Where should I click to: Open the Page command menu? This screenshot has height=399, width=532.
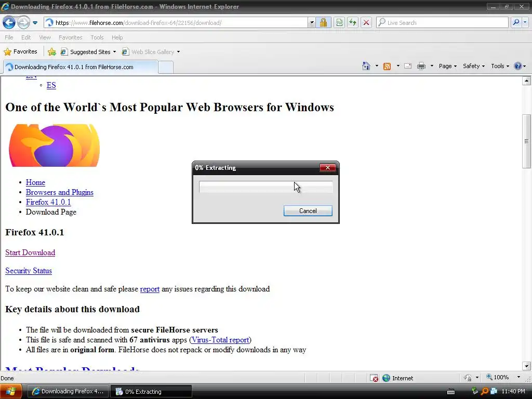click(x=447, y=66)
